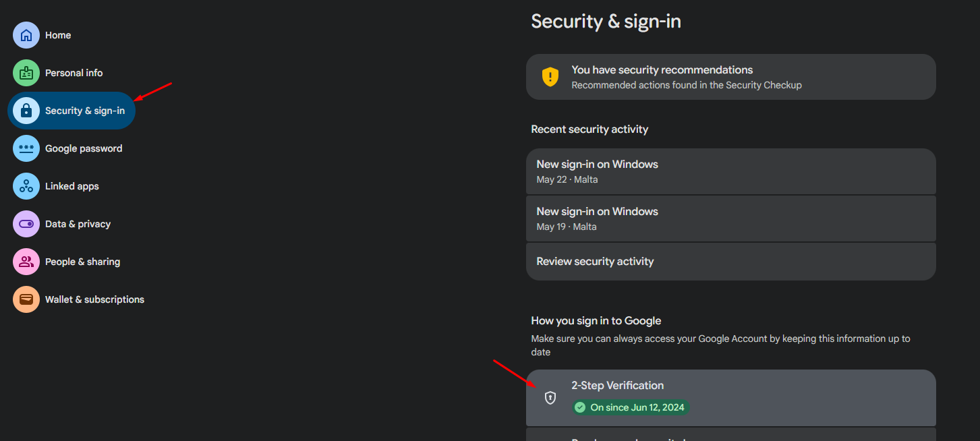The image size is (980, 441).
Task: Click the green checkmark status icon
Action: tap(579, 407)
